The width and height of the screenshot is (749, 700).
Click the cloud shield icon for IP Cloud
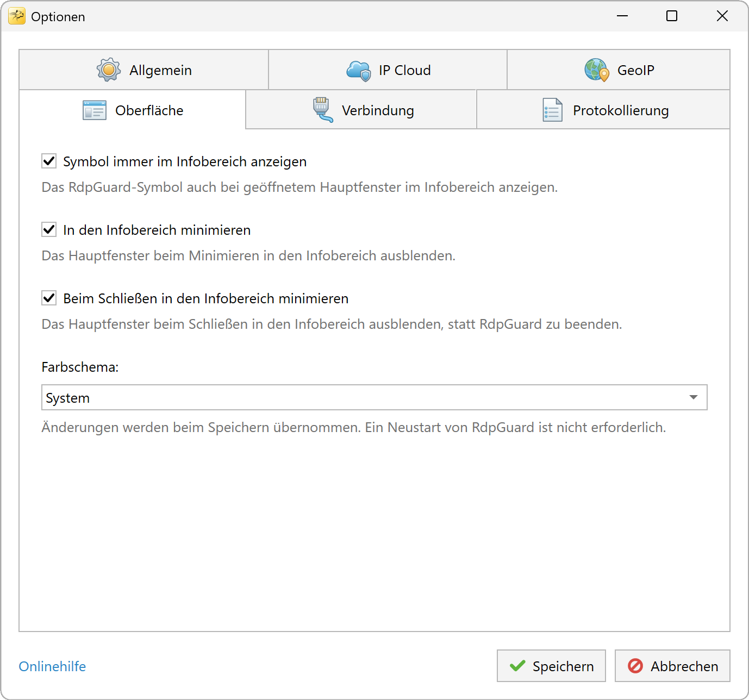click(x=359, y=70)
